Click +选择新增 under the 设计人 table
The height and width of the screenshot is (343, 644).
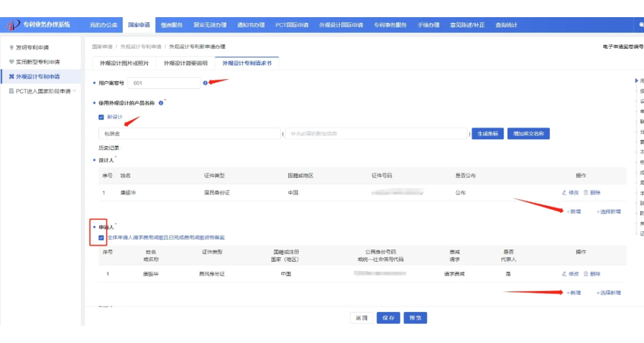tap(608, 212)
